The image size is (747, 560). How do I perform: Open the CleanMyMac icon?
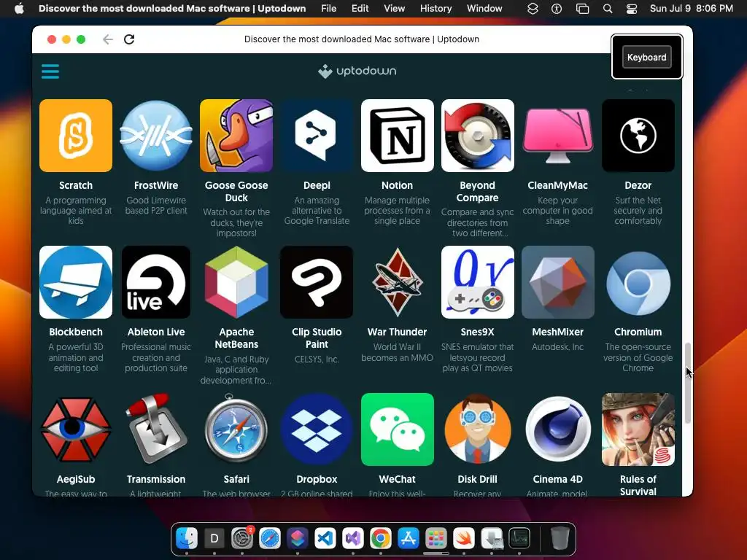pyautogui.click(x=558, y=136)
